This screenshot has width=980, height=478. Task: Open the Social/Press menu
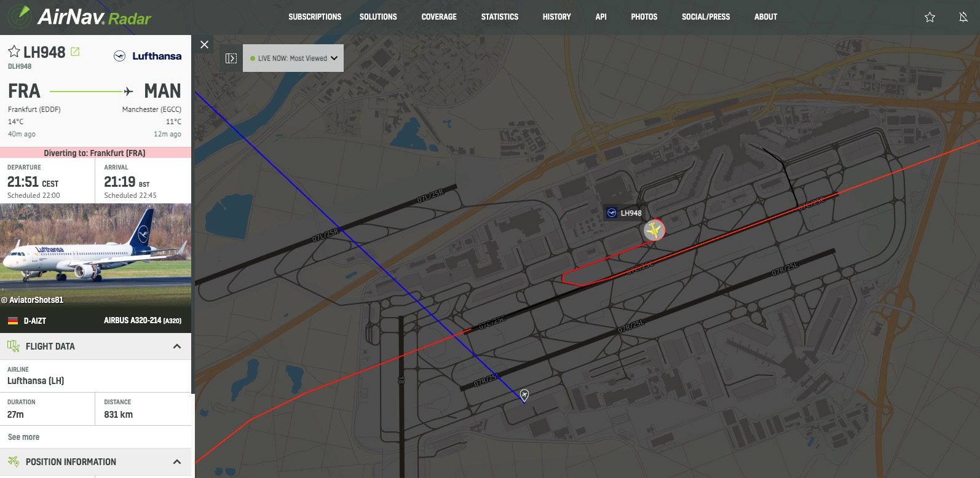[x=706, y=17]
